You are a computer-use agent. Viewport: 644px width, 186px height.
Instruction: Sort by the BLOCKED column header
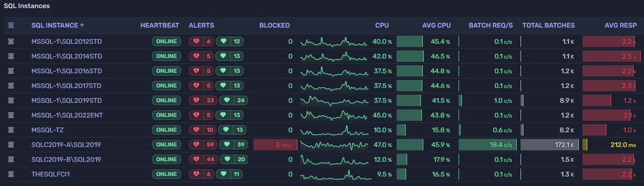(x=275, y=25)
